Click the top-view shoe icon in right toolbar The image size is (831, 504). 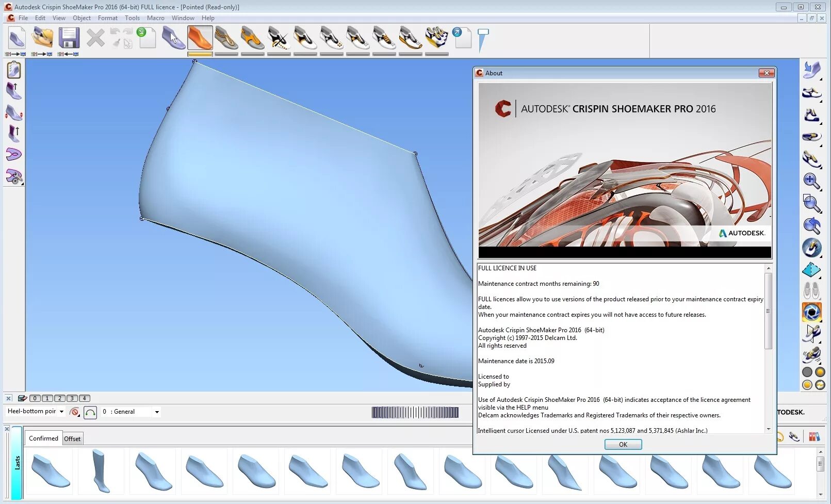[x=811, y=137]
